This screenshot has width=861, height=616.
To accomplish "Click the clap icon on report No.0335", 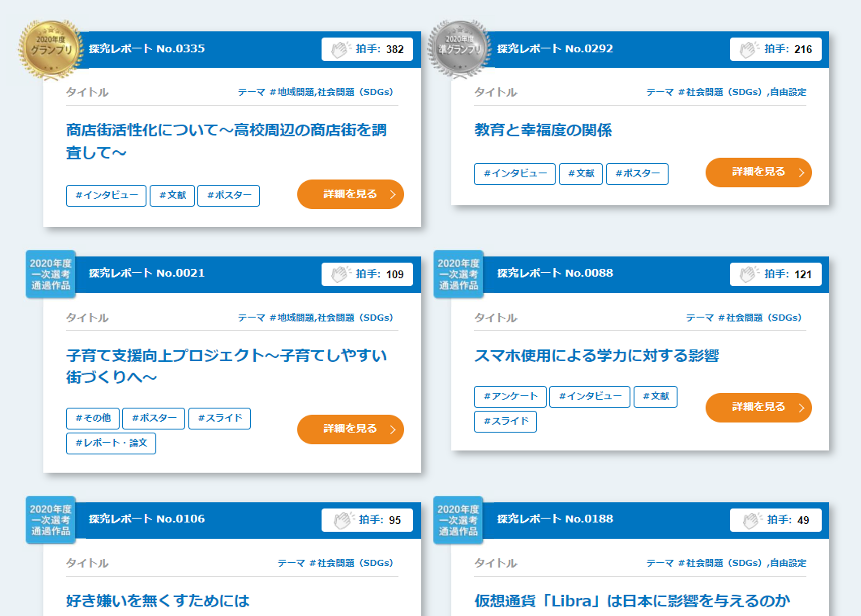I will tap(342, 49).
